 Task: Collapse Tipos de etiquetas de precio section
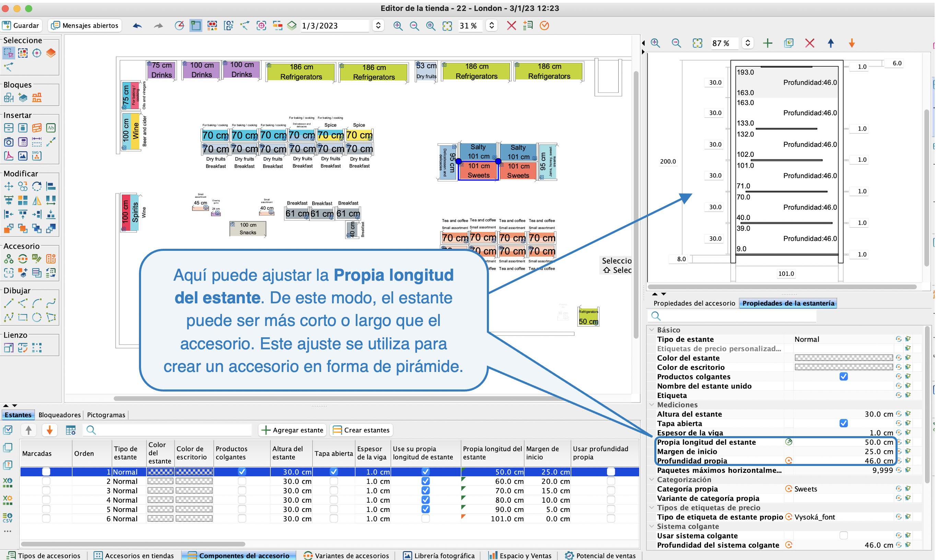[x=652, y=507]
